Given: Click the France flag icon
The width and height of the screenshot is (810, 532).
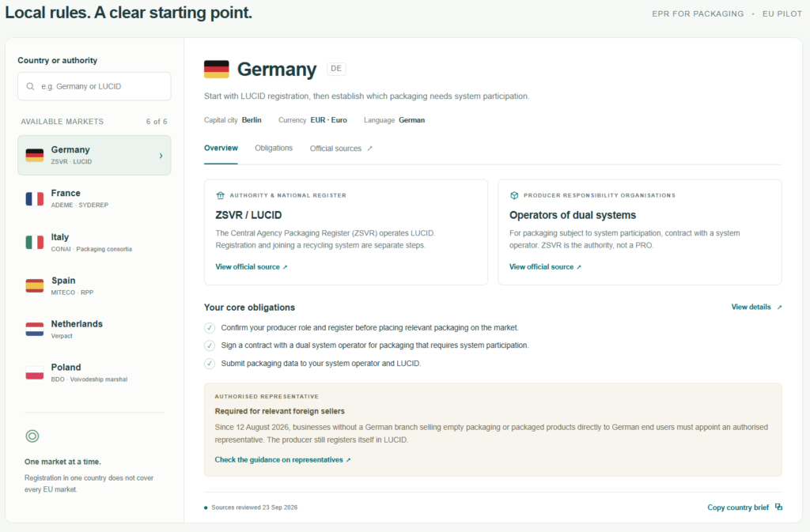Looking at the screenshot, I should pyautogui.click(x=35, y=198).
